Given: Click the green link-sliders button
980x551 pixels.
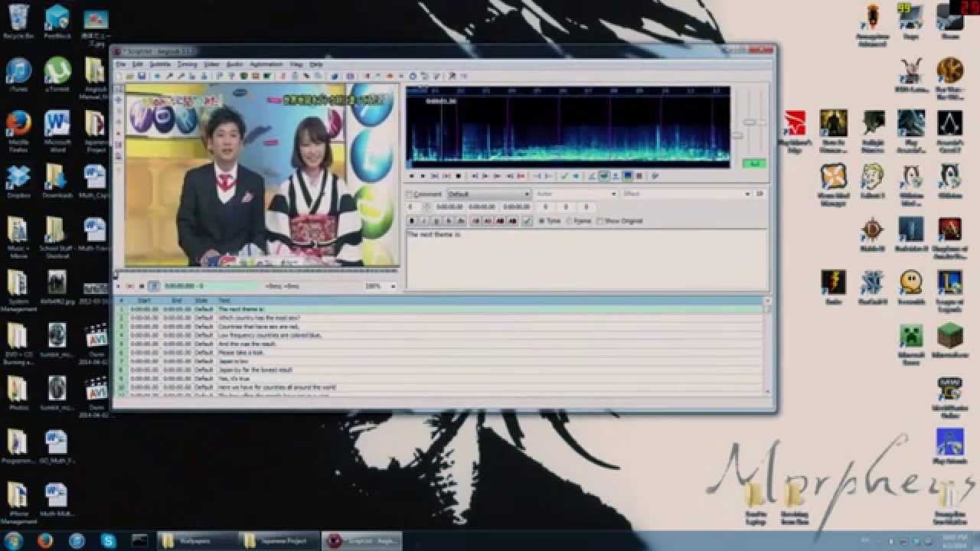Looking at the screenshot, I should tap(753, 163).
